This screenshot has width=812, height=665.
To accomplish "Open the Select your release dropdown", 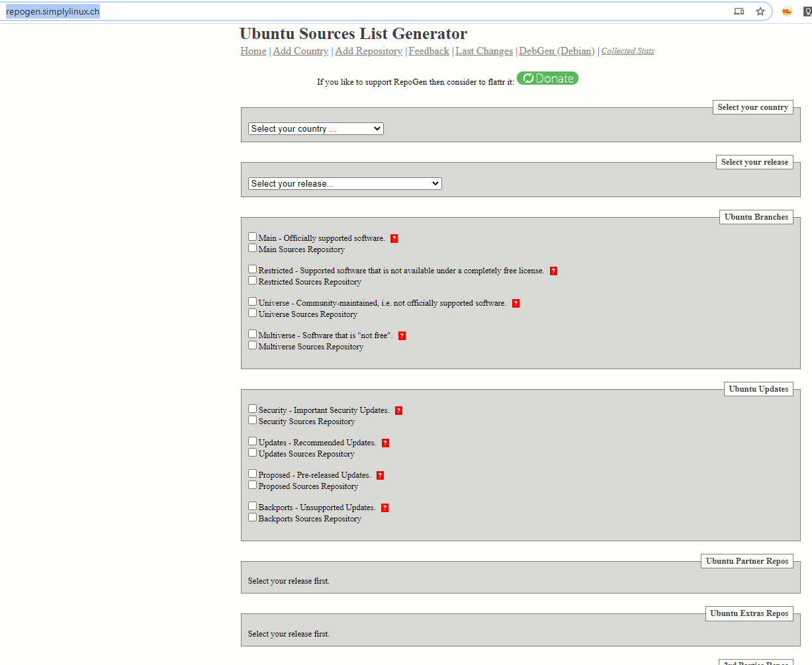I will point(345,183).
